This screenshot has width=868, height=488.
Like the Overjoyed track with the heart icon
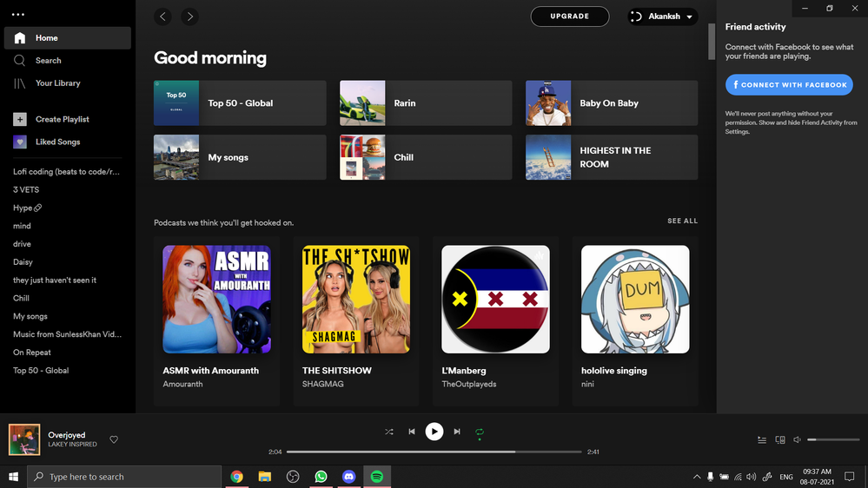coord(114,439)
